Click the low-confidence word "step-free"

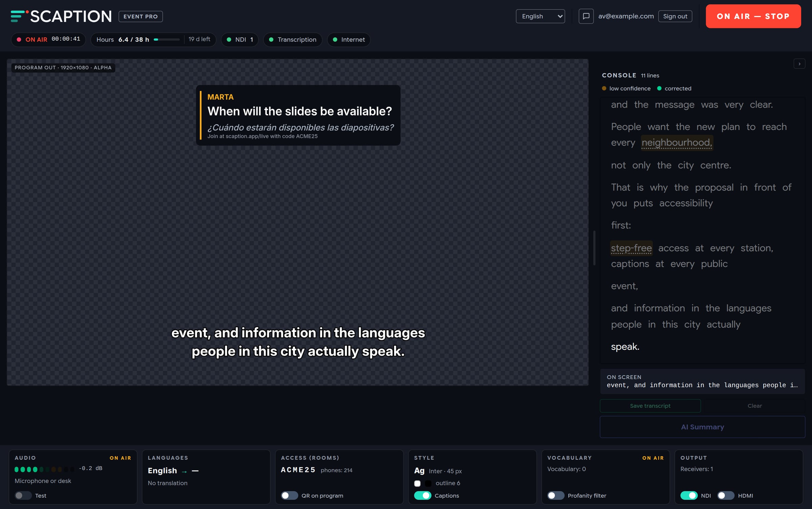click(631, 248)
